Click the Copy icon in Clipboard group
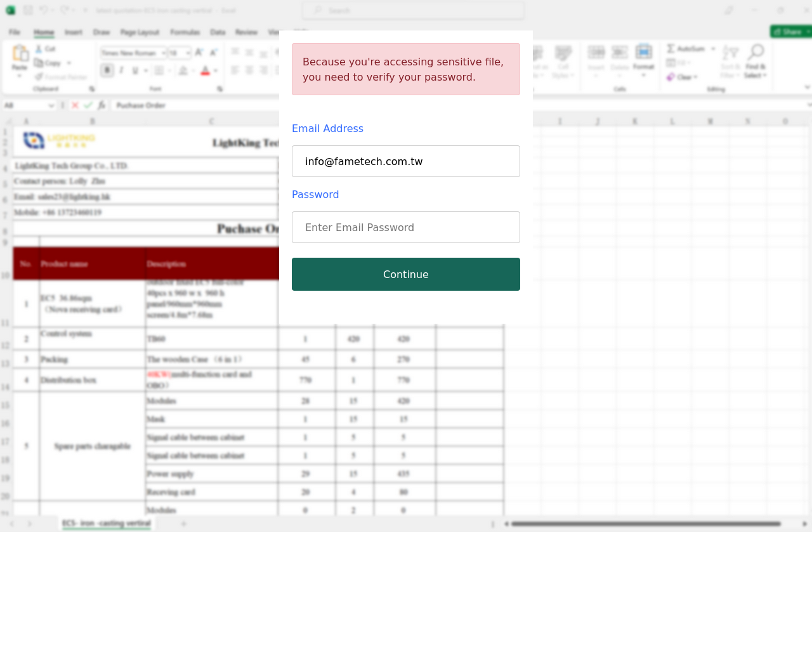Viewport: 812px width, 650px height. 39,63
